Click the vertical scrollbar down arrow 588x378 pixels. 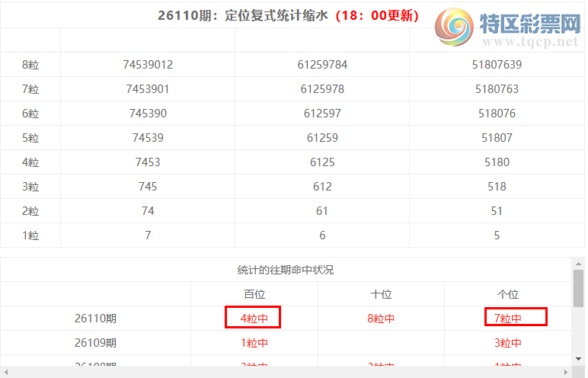pos(578,359)
